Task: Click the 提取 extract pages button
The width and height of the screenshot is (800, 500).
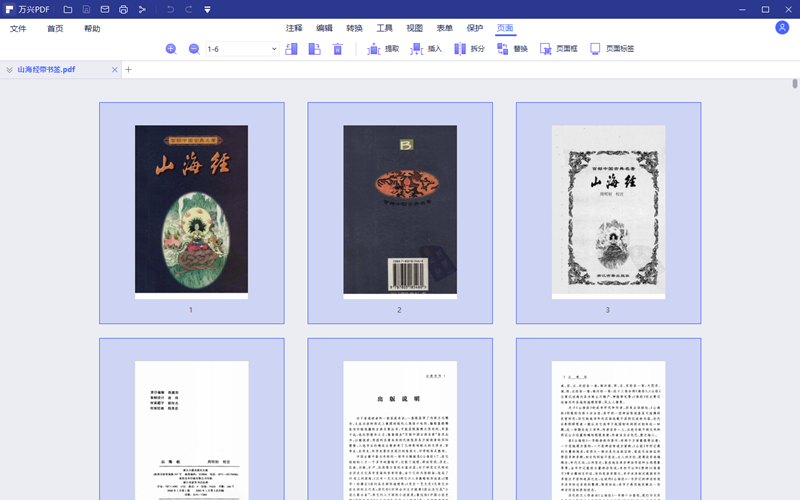Action: pos(384,49)
